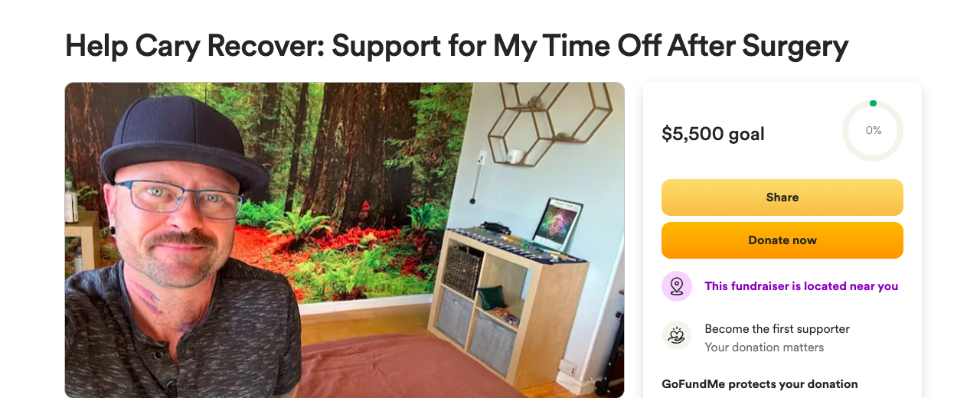Image resolution: width=980 pixels, height=398 pixels.
Task: Click the eyeglasses in the photo
Action: (x=179, y=196)
